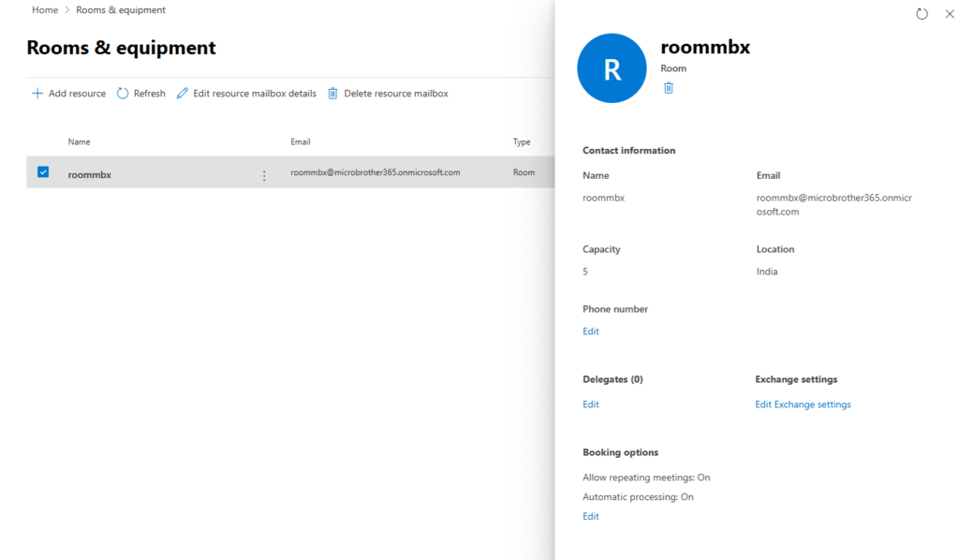Sort by the Email column header
The height and width of the screenshot is (560, 959).
point(301,142)
